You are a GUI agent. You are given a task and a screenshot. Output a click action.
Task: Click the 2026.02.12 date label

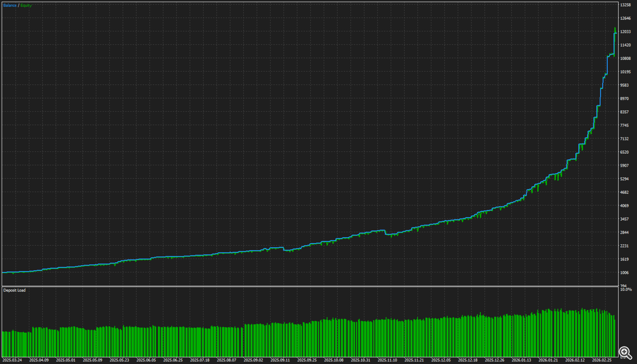(x=575, y=360)
